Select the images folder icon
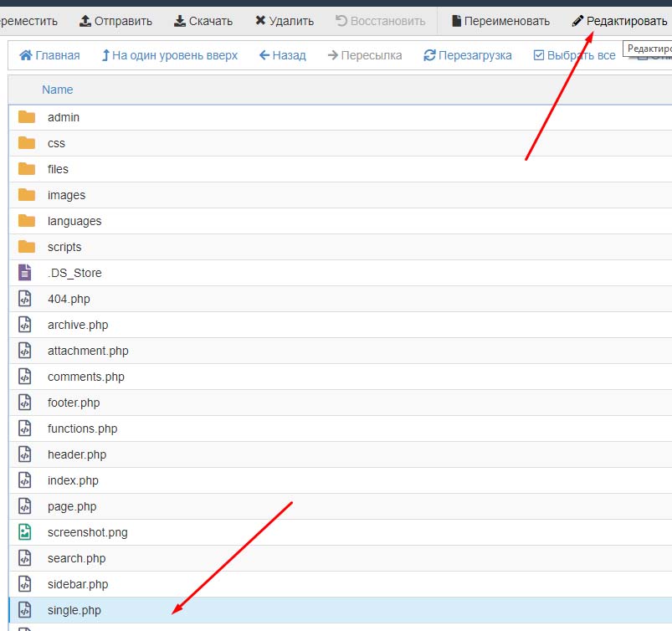The width and height of the screenshot is (672, 631). coord(27,195)
